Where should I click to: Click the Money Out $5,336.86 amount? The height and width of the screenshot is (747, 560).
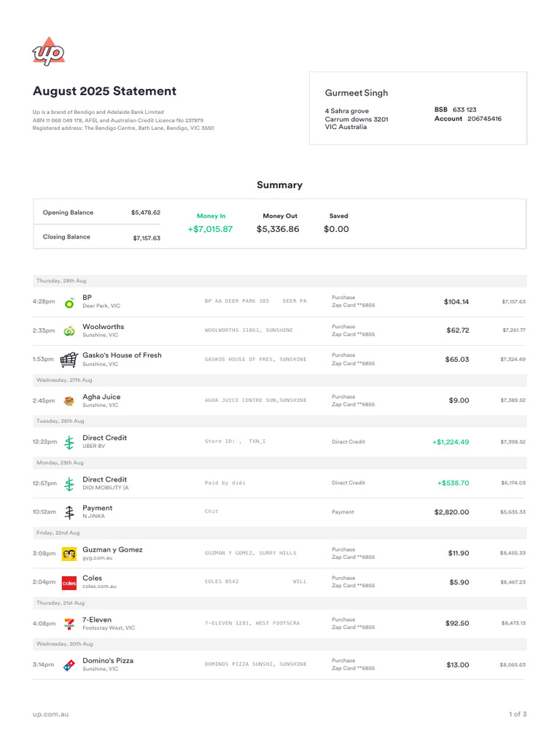[x=278, y=229]
